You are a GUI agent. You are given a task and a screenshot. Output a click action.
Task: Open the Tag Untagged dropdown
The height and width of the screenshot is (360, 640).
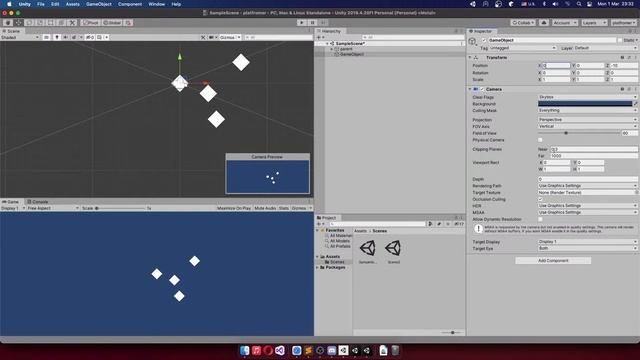coord(522,48)
